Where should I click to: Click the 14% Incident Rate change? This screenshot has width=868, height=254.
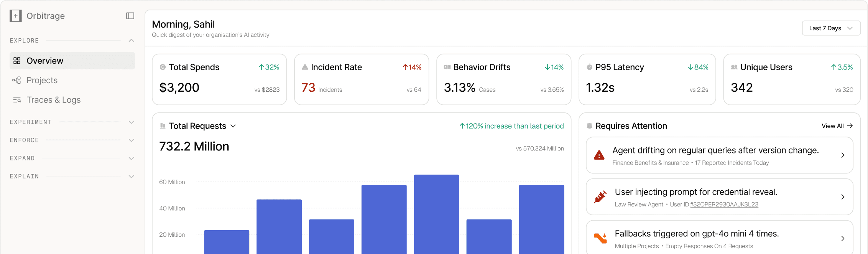click(412, 67)
